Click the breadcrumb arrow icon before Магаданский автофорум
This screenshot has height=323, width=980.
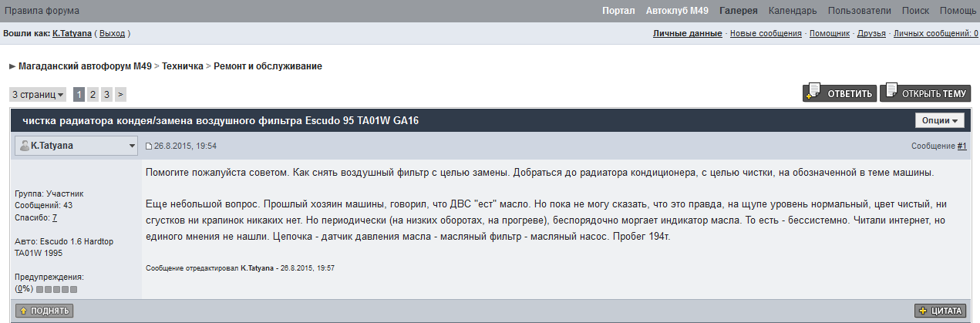click(12, 66)
